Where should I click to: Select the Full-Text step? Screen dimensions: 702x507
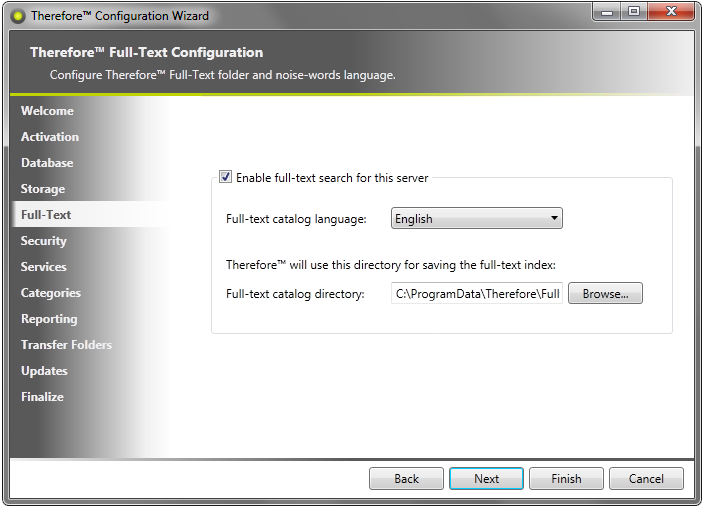coord(46,215)
